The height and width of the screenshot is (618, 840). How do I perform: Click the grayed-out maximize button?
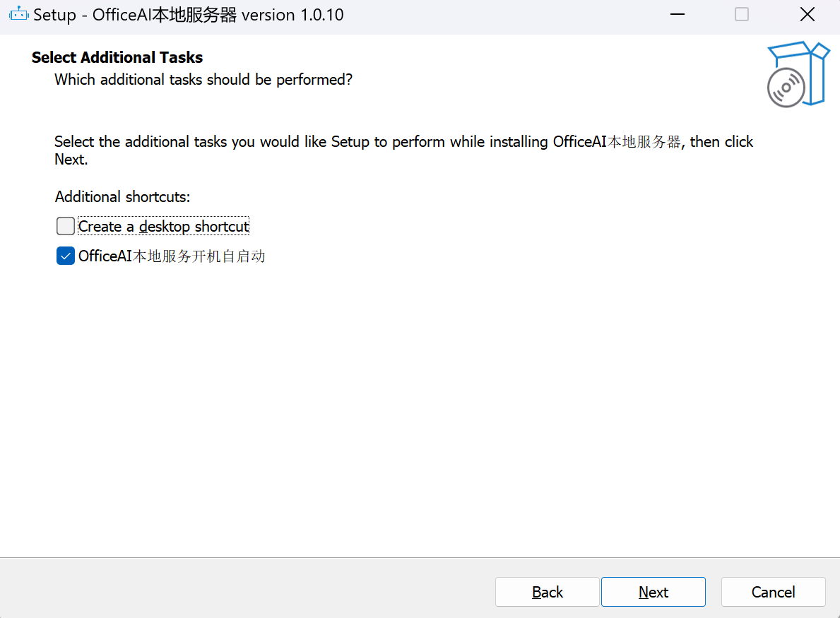(x=741, y=14)
